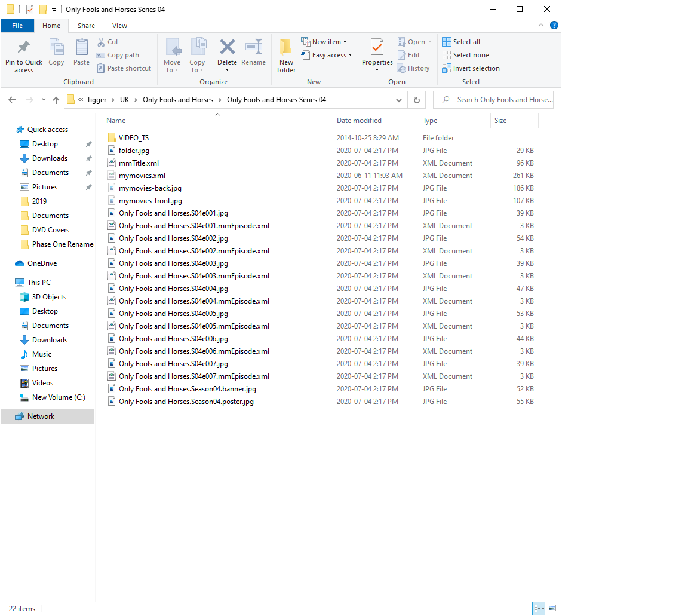The image size is (688, 616).
Task: Switch to Large icons view icon
Action: 552,608
